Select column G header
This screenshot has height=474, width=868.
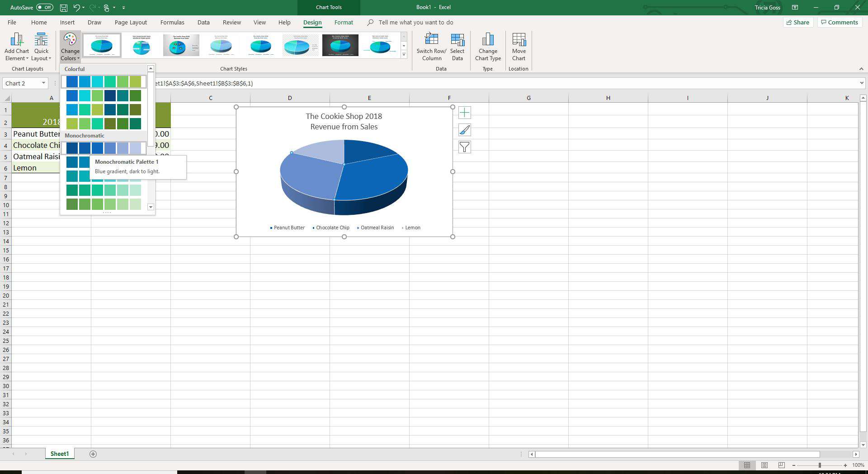click(528, 98)
